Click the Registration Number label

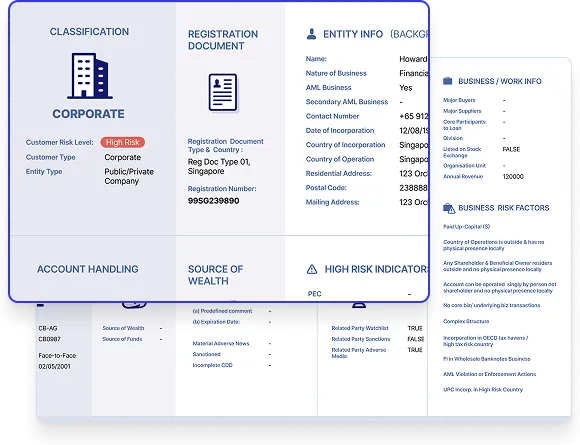click(x=222, y=189)
